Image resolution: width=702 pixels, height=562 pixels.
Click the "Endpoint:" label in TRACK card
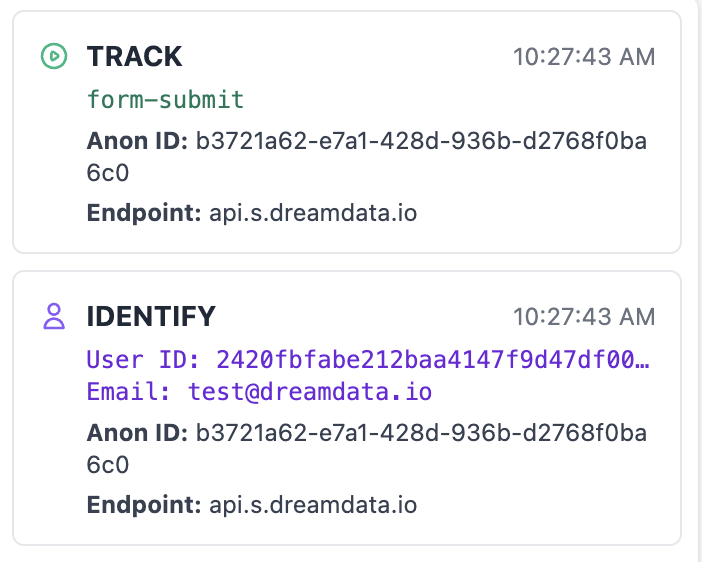(x=144, y=213)
